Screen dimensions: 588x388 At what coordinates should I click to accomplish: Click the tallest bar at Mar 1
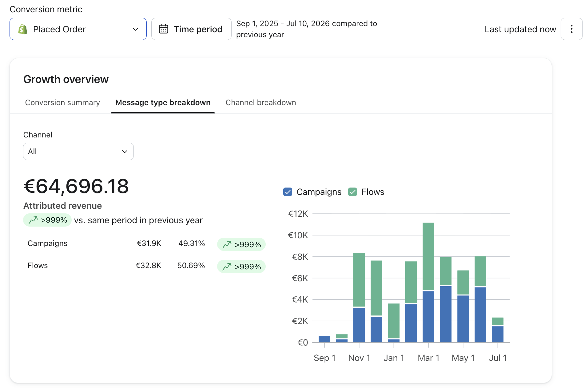[x=428, y=282]
